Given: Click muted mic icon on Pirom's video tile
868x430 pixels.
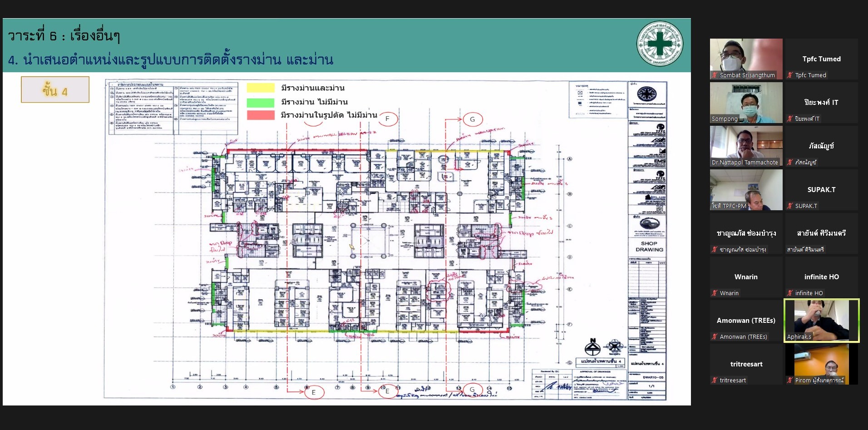Looking at the screenshot, I should 790,381.
